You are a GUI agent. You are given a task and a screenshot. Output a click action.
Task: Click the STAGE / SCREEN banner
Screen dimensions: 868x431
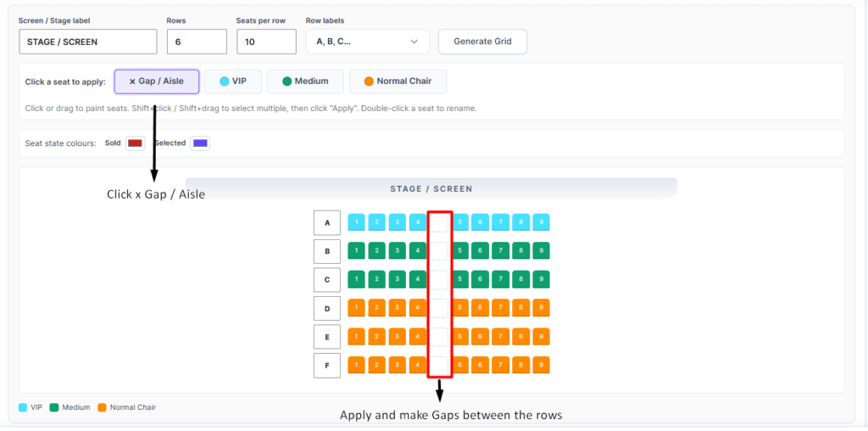point(431,188)
